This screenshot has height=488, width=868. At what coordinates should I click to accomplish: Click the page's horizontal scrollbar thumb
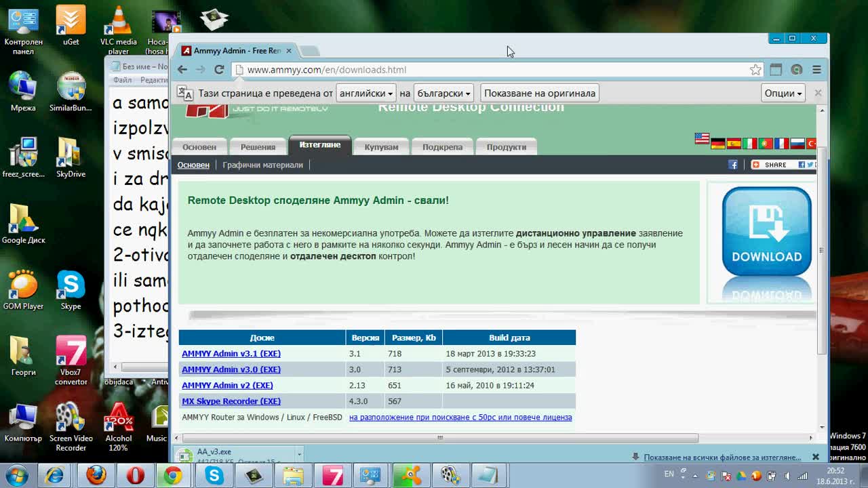pos(440,438)
